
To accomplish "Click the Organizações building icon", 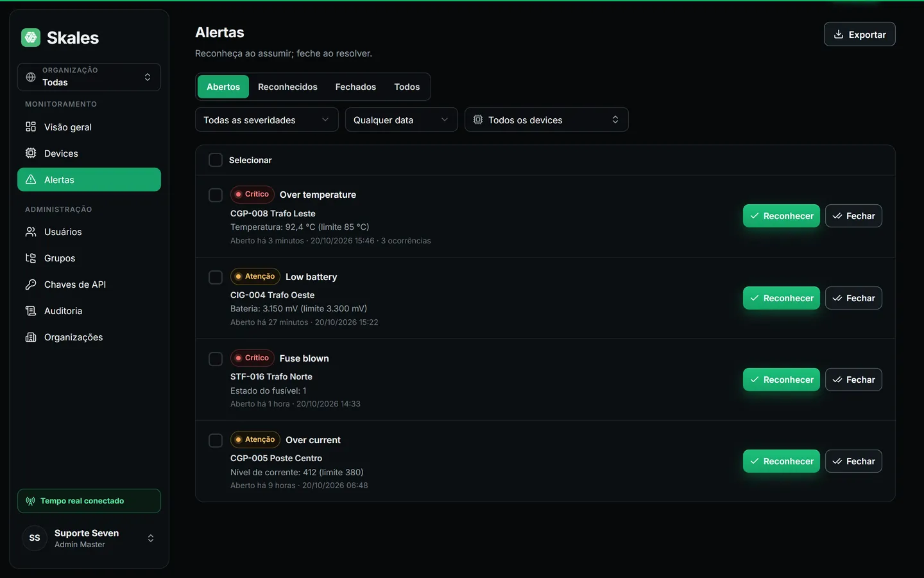I will pos(31,337).
